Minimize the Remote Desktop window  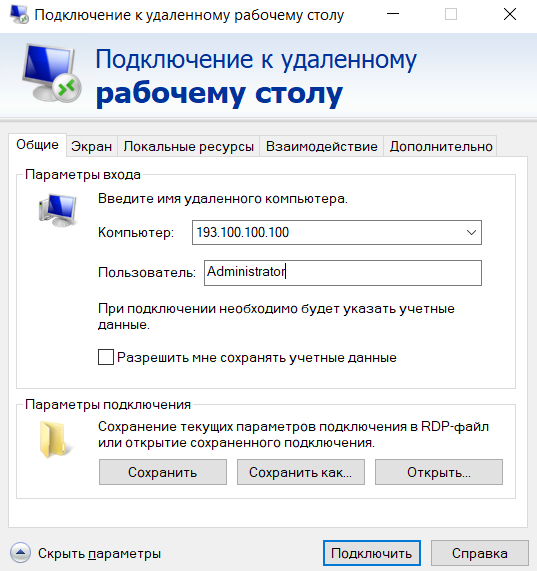click(393, 15)
